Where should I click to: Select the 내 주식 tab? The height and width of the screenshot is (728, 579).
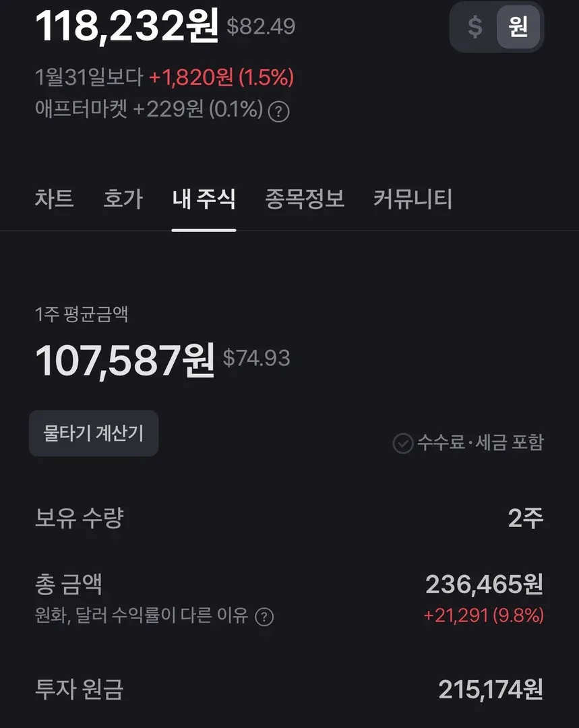click(204, 199)
